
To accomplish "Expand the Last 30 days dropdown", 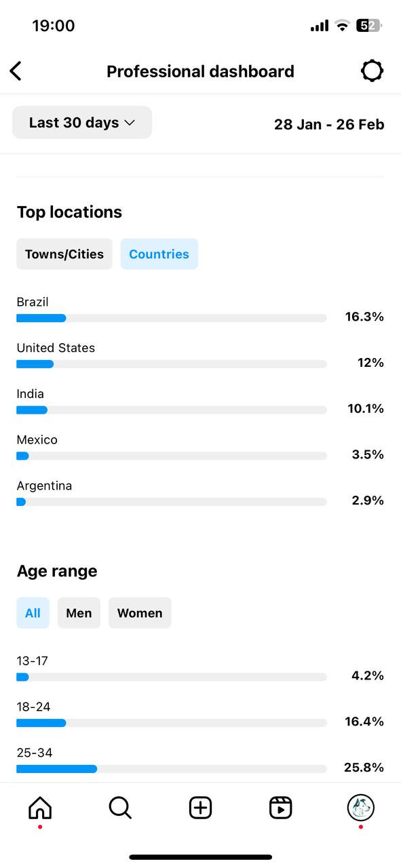I will tap(82, 123).
